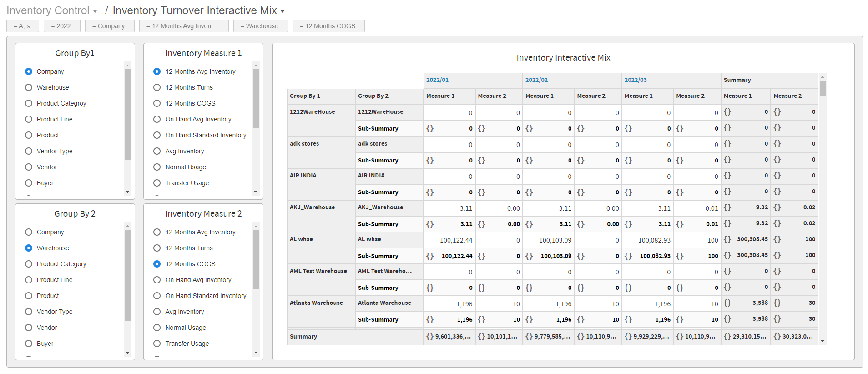Click braces icon in 1212WareHouse Sub-Summary 2022/01 Measure 1

click(430, 129)
